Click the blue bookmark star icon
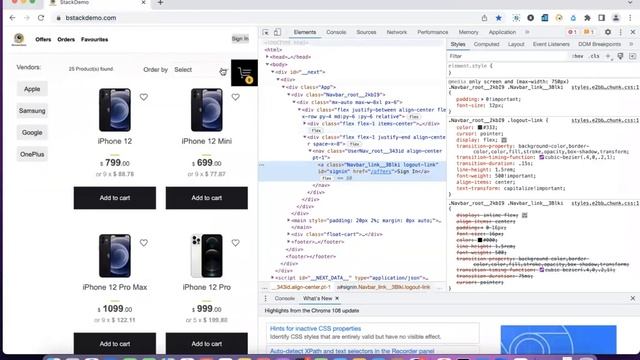Viewport: 640px width, 360px height. click(x=498, y=18)
